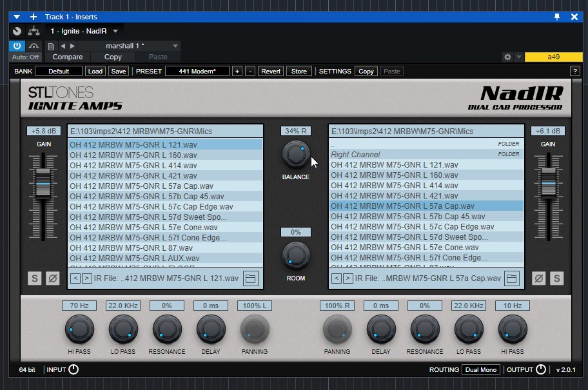Go up via the '..' folder entry
Screen dimensions: 588x390
(426, 144)
